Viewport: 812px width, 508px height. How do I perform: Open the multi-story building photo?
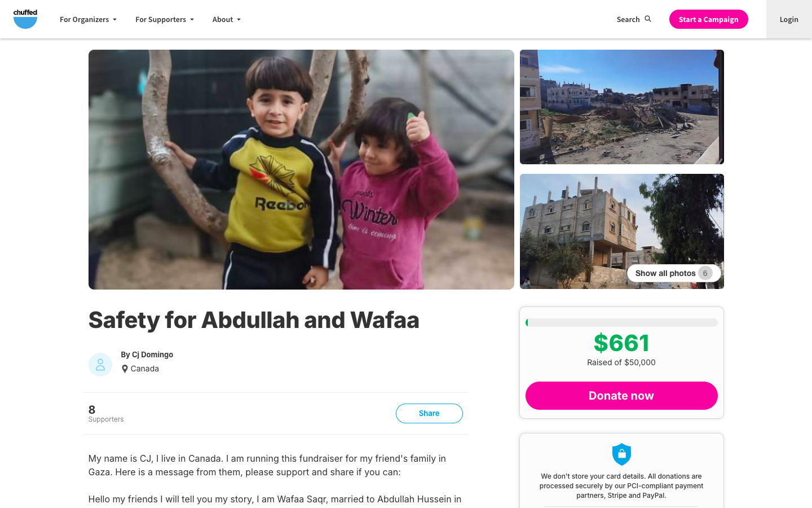pos(621,231)
